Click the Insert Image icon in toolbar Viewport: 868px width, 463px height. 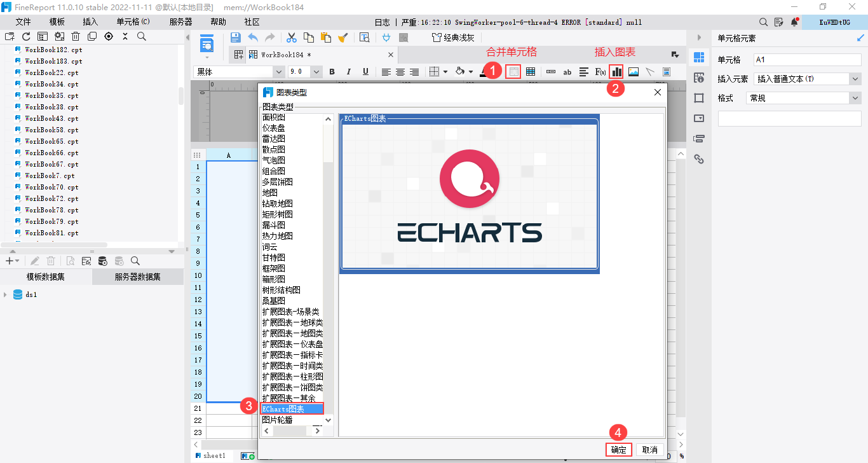[x=634, y=72]
